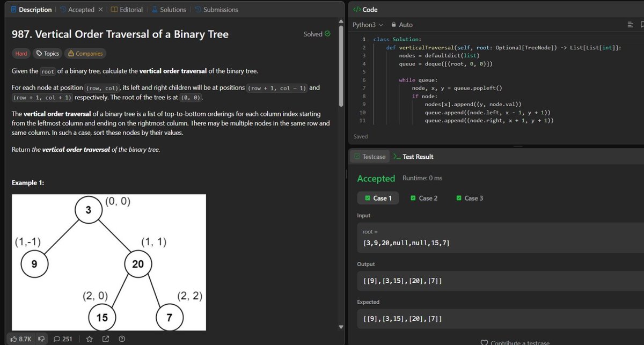Click the problem title 987 Vertical Order Traversal
644x345 pixels.
(120, 34)
